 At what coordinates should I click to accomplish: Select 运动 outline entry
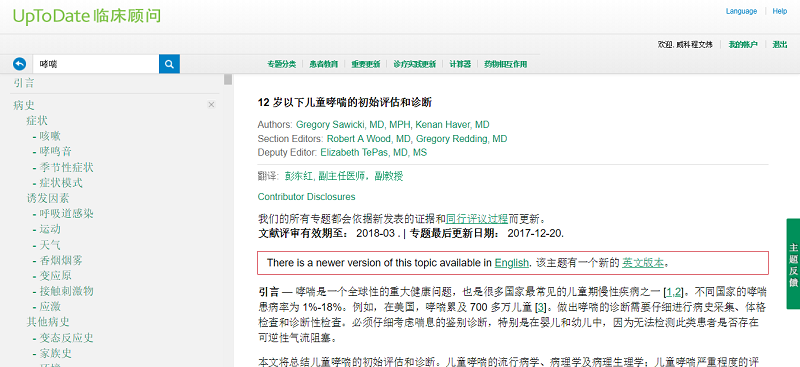point(50,229)
